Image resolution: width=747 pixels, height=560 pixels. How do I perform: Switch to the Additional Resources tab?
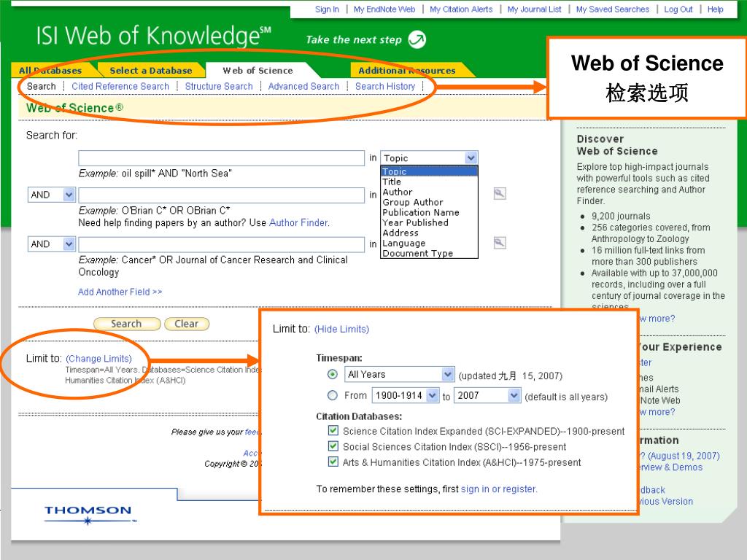[x=407, y=71]
